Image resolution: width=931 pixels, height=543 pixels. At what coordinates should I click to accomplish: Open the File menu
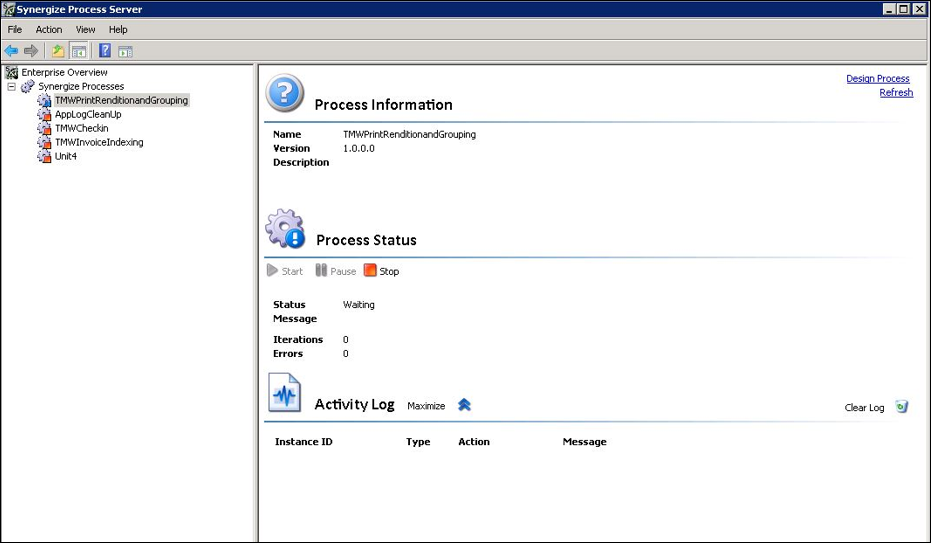tap(15, 29)
